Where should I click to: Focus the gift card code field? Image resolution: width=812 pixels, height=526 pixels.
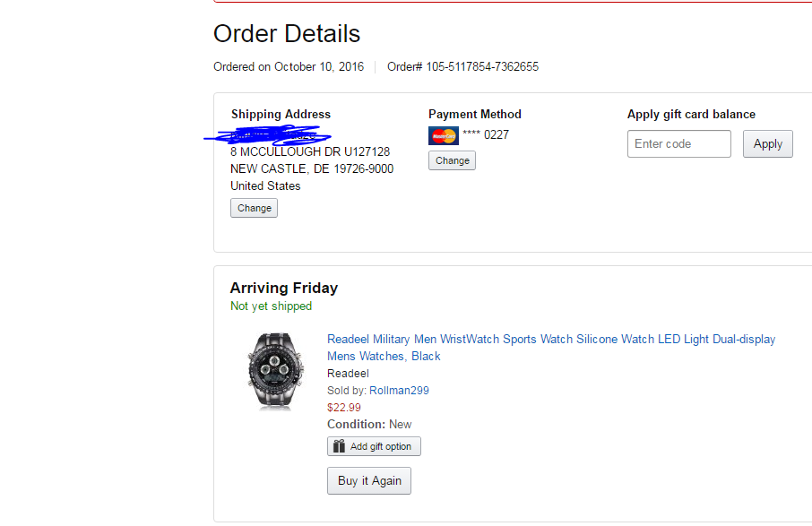[x=678, y=143]
